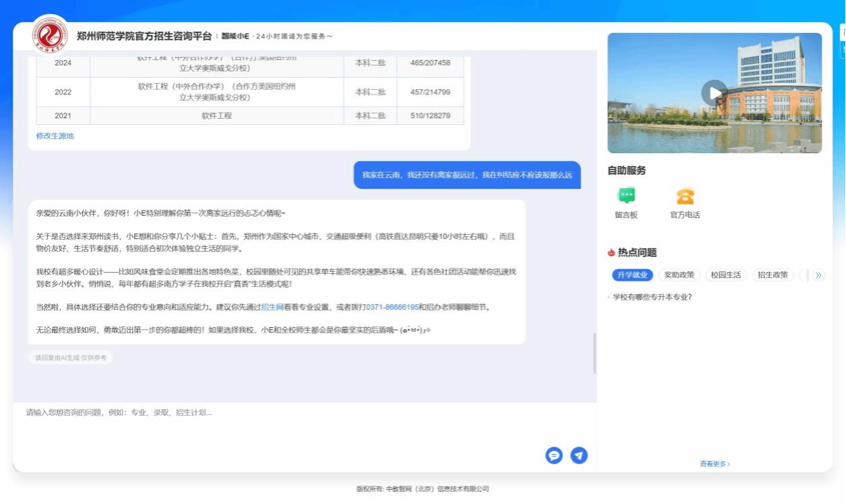Screen dimensions: 846x504
Task: Choose the 招生政策 topic tab
Action: [x=772, y=275]
